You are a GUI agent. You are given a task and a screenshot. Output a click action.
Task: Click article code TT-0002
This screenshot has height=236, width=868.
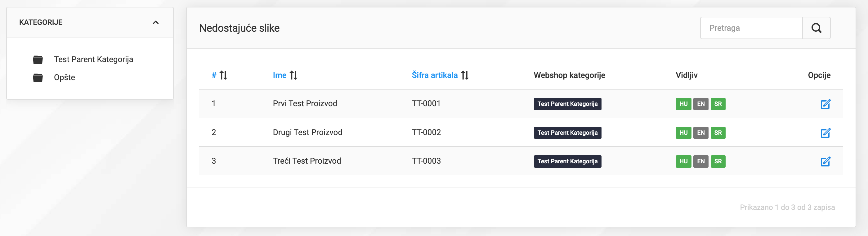coord(426,132)
